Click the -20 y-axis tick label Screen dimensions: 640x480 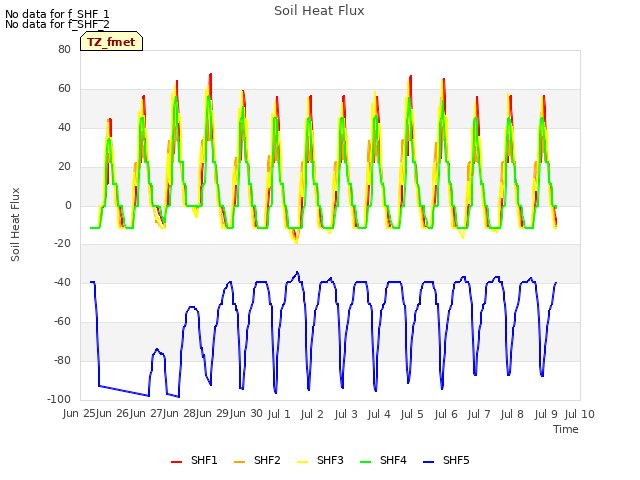coord(62,244)
